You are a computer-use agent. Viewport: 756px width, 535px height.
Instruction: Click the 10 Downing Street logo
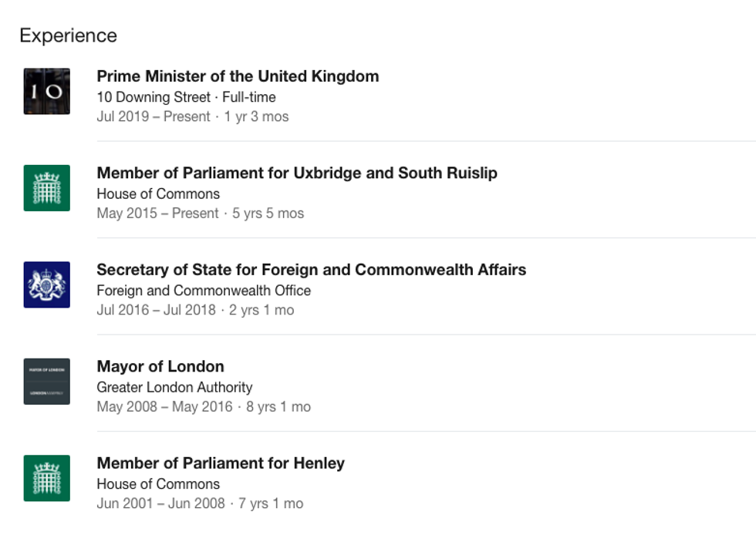point(46,92)
